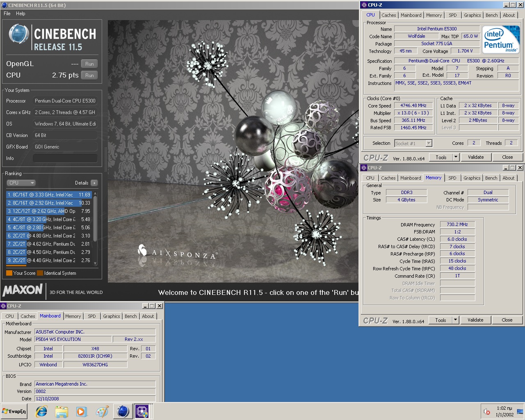Click the Details arrow button in Ranking
Viewport: 525px width, 420px height.
94,183
